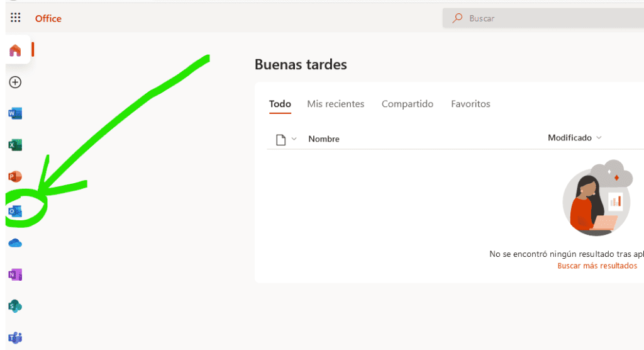Click Buscar más resultados link
The width and height of the screenshot is (644, 350).
click(597, 266)
